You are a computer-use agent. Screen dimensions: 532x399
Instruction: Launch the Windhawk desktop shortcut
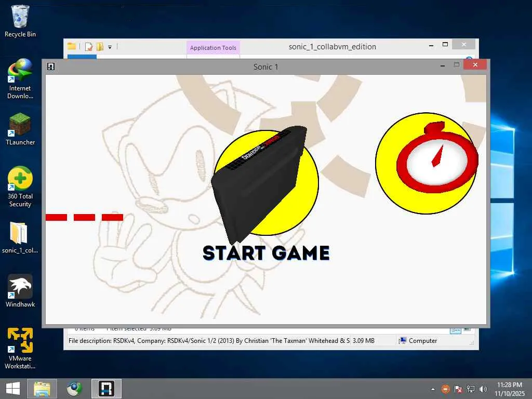pos(20,291)
